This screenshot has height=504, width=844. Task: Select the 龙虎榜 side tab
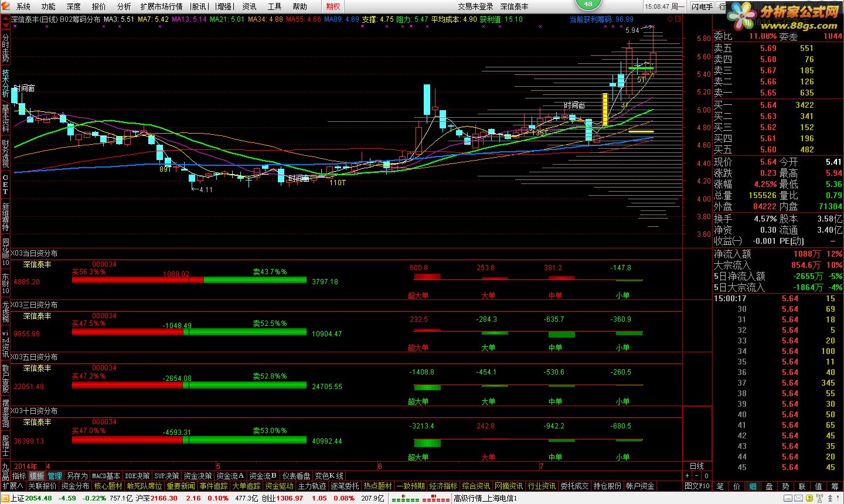[x=5, y=312]
